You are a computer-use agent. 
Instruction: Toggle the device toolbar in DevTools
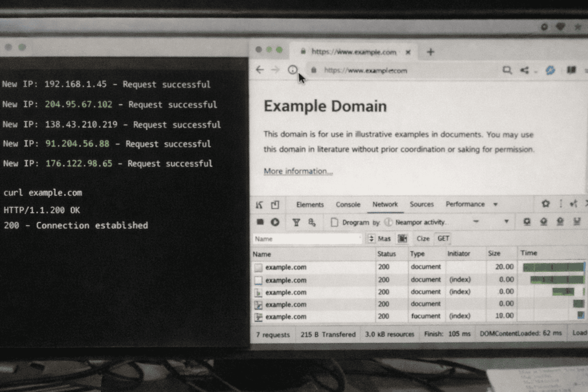(x=275, y=204)
